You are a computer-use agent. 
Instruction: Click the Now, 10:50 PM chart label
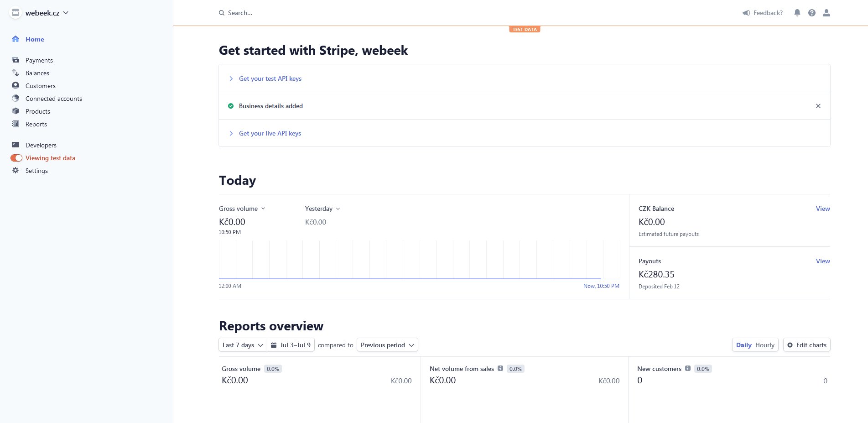tap(601, 286)
